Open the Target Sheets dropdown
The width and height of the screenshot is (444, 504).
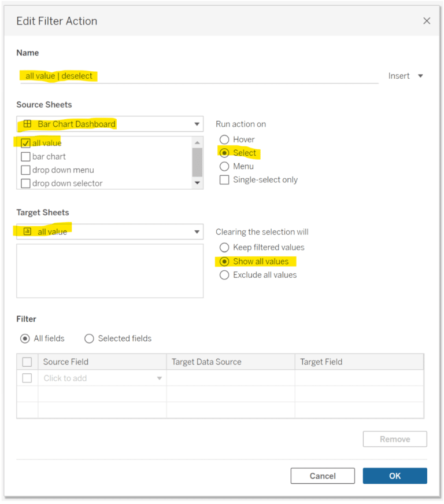tap(197, 231)
